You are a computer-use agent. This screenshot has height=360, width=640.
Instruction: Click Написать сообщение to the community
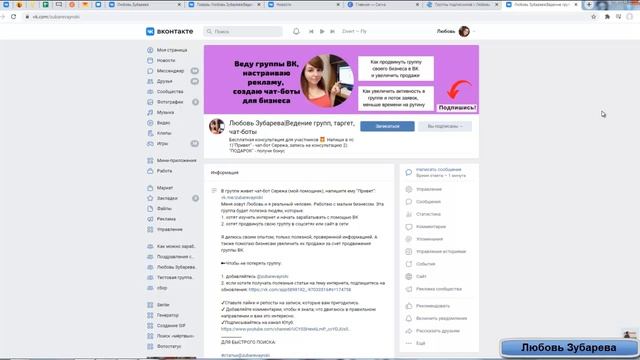(438, 169)
